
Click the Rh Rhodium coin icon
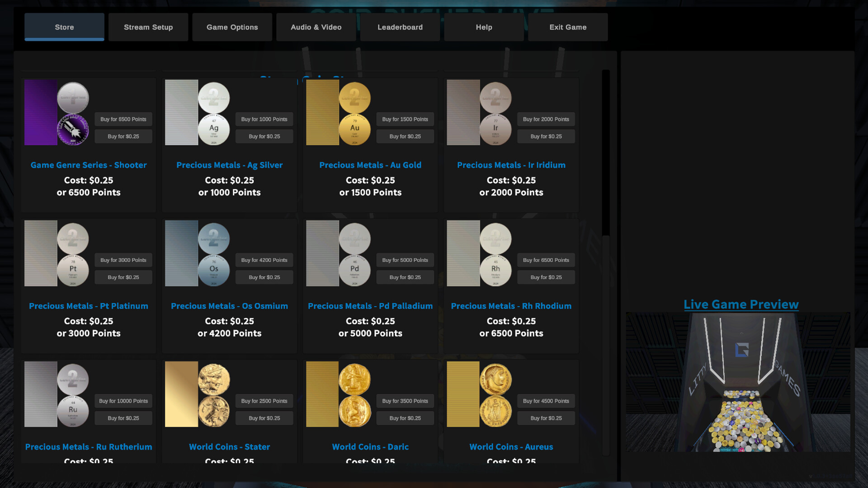coord(495,270)
